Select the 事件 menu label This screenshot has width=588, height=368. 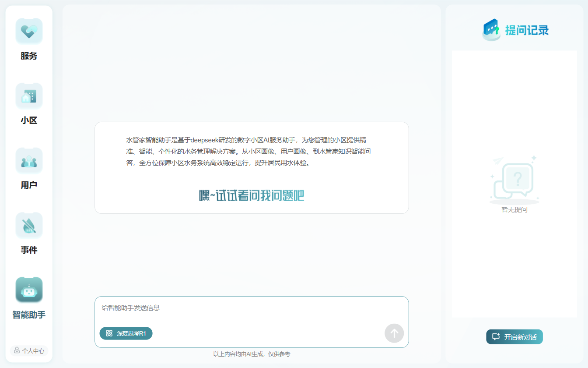pyautogui.click(x=29, y=250)
